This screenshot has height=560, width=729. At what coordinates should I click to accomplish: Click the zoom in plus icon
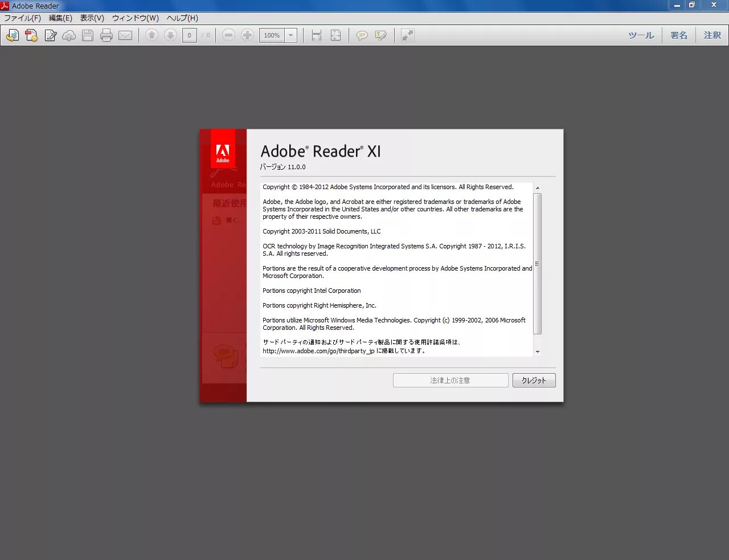(247, 35)
